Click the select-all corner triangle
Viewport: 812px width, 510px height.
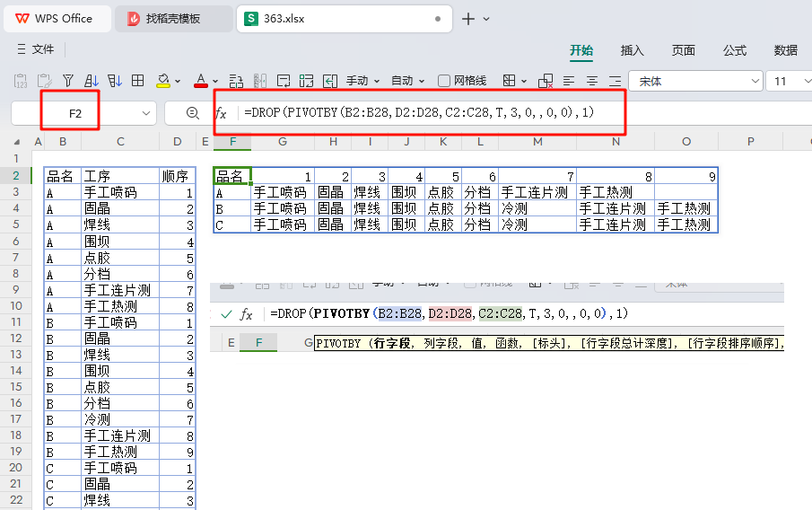point(16,142)
